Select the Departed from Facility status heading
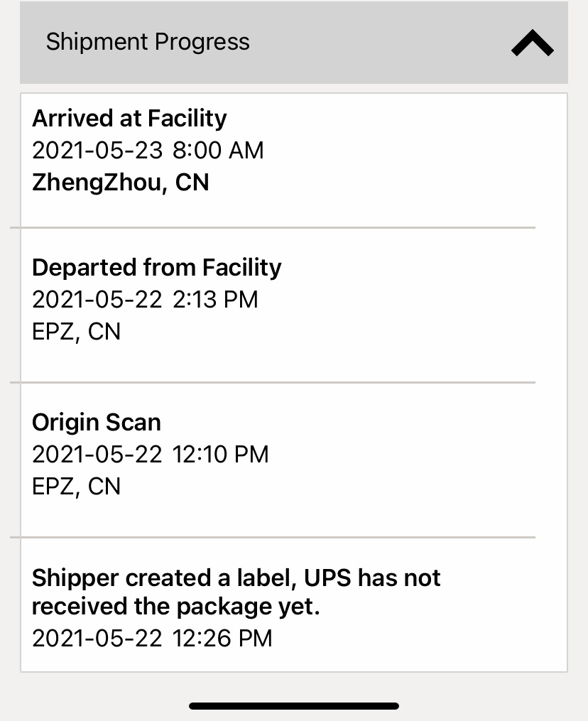 point(157,267)
